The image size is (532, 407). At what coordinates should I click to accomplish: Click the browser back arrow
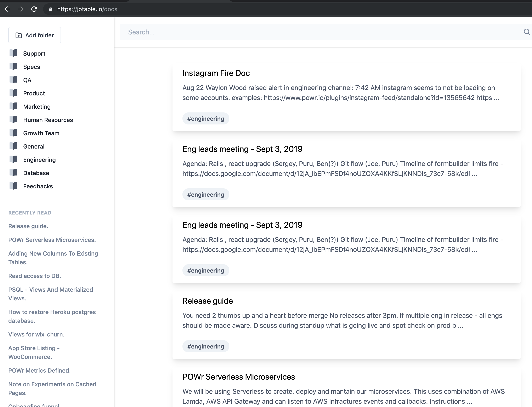point(8,9)
